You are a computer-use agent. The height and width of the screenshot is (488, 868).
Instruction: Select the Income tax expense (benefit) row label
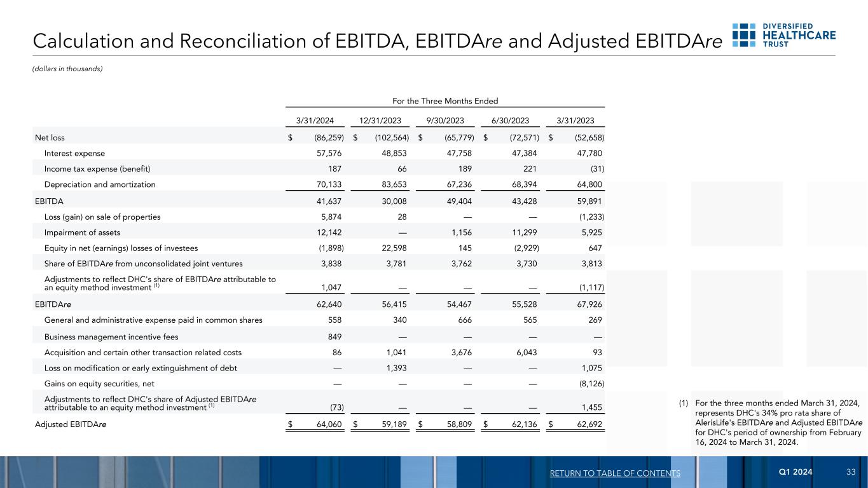point(97,168)
